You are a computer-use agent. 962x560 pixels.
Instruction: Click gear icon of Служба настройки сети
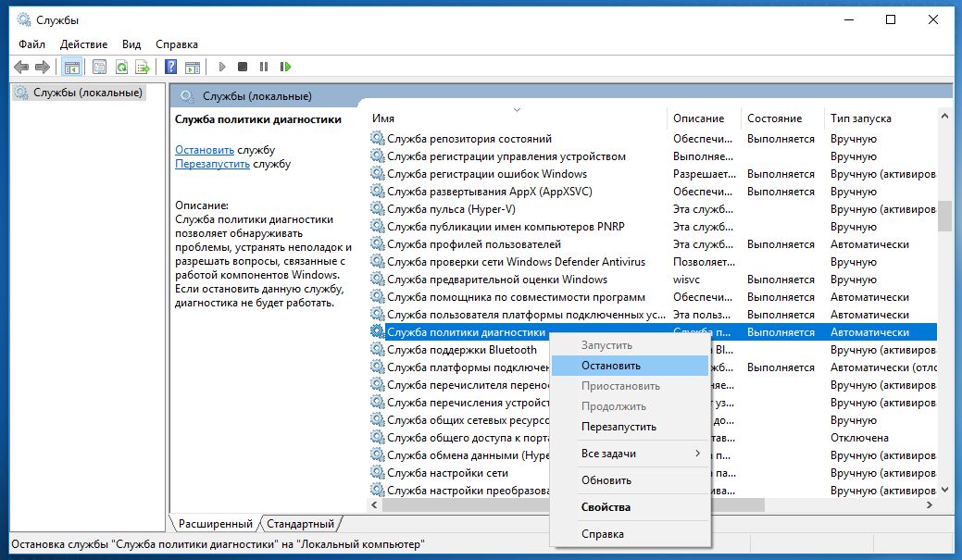pyautogui.click(x=378, y=473)
